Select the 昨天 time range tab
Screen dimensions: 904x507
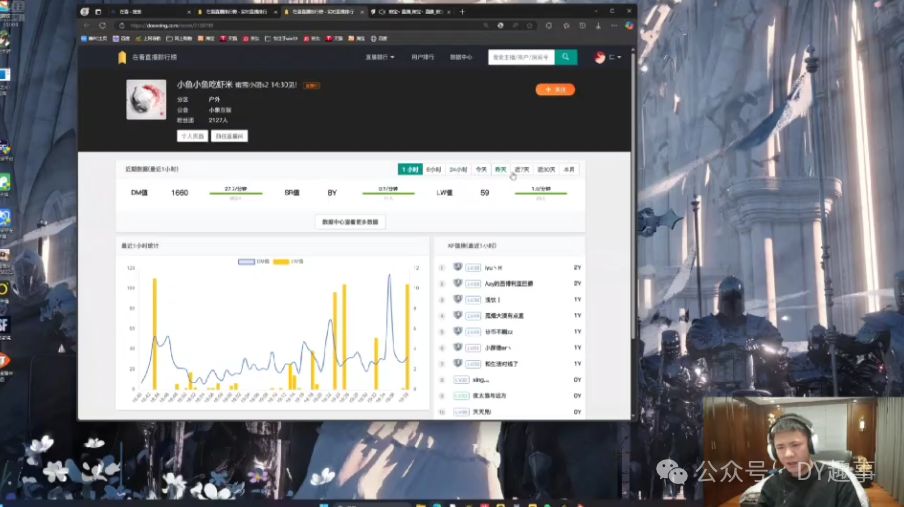pos(500,170)
